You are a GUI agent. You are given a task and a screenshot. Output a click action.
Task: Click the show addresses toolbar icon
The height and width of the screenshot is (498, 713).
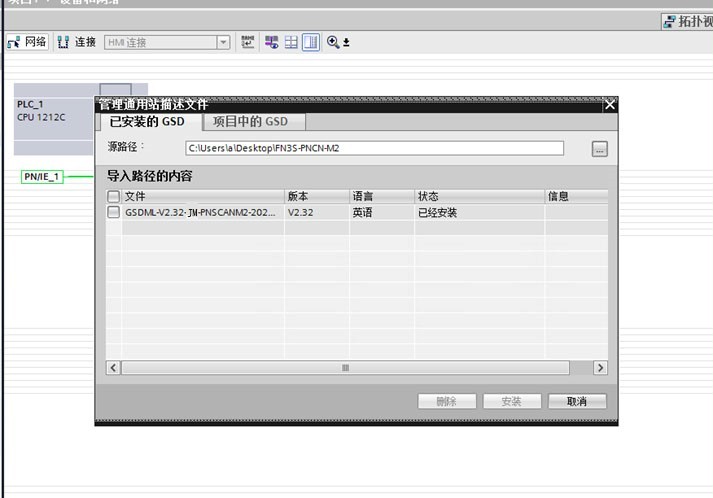coord(271,42)
